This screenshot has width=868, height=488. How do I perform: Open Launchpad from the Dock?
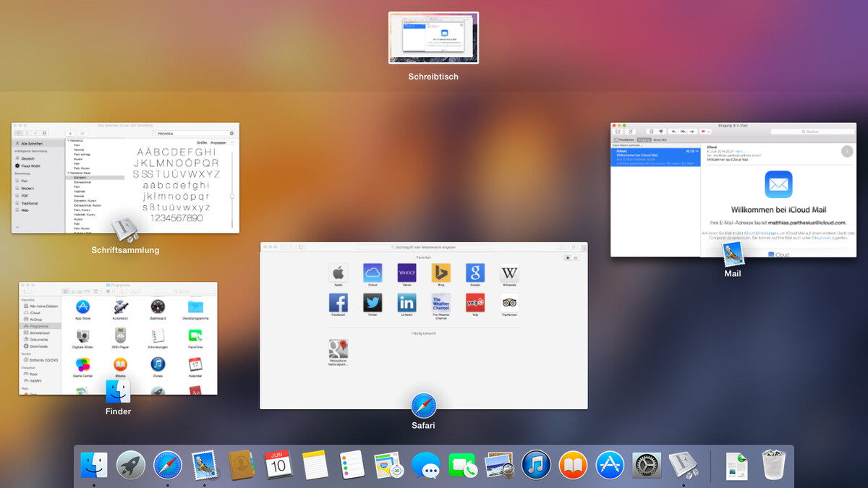point(130,463)
